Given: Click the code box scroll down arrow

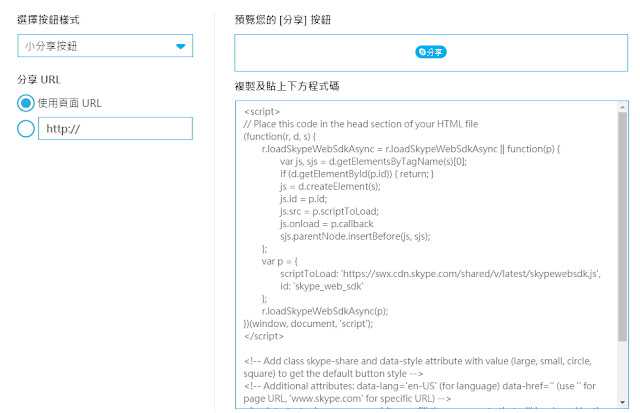Looking at the screenshot, I should [622, 402].
